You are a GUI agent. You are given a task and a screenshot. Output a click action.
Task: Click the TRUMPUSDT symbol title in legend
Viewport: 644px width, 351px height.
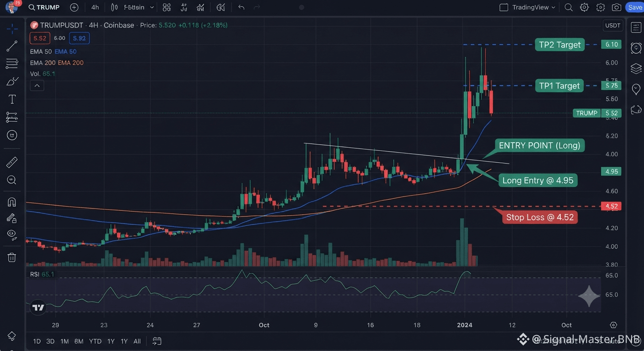point(63,25)
